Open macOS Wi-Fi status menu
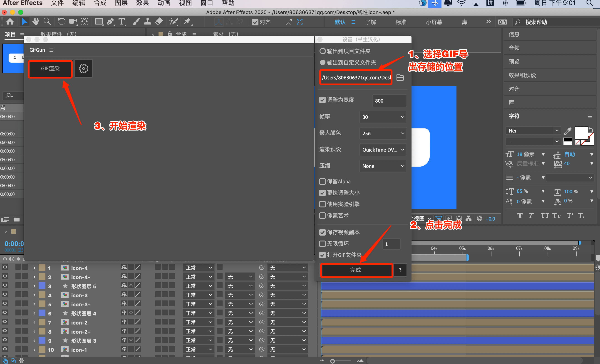The width and height of the screenshot is (600, 364). 461,3
